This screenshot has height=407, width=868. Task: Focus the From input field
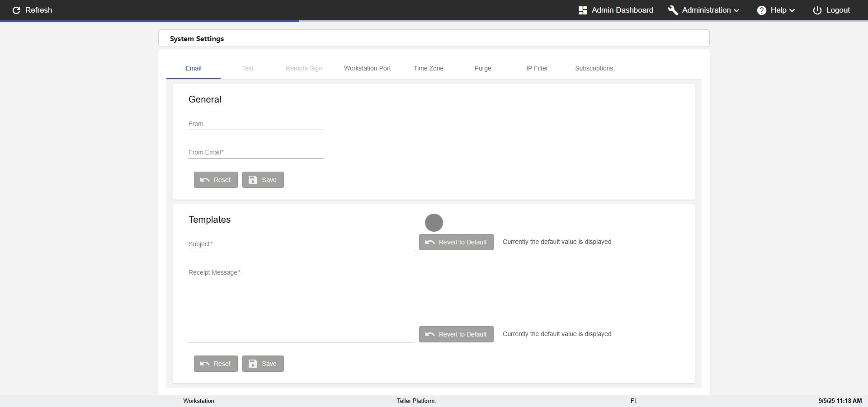pyautogui.click(x=256, y=124)
